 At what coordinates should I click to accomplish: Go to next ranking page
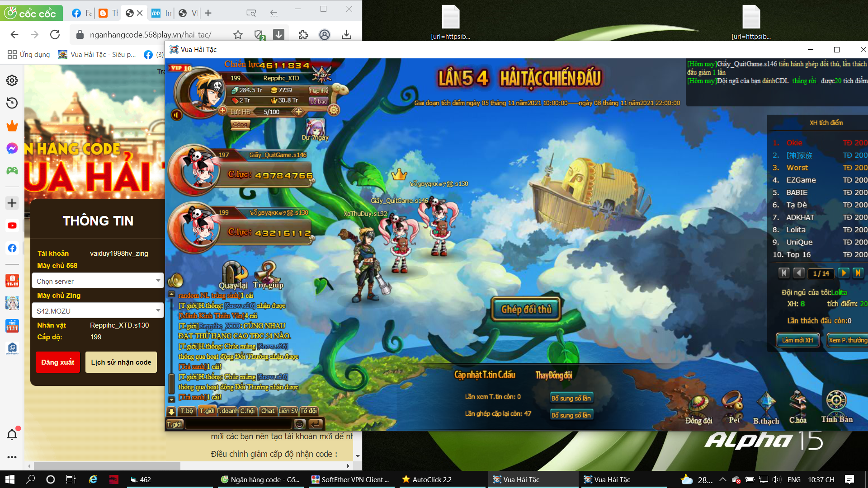tap(844, 273)
